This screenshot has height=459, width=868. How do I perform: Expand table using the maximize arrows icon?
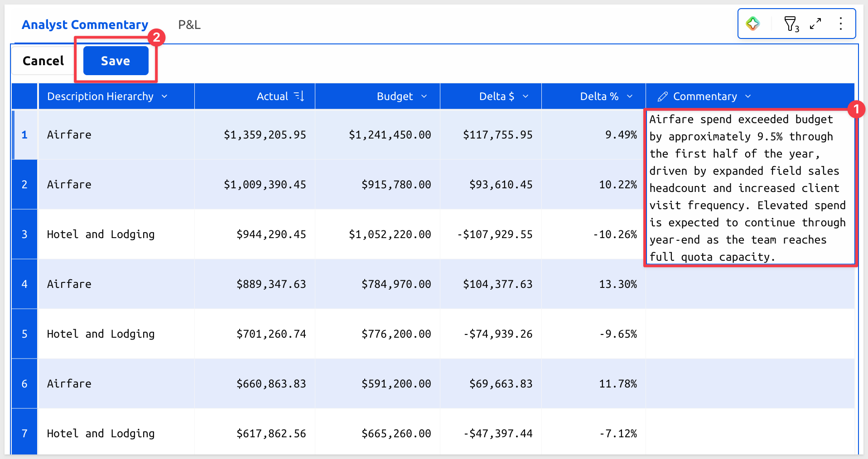[815, 24]
